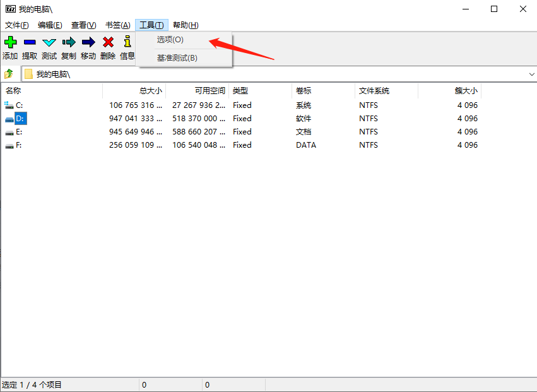The height and width of the screenshot is (392, 537).
Task: Open the 文件(F) menu
Action: [x=17, y=25]
